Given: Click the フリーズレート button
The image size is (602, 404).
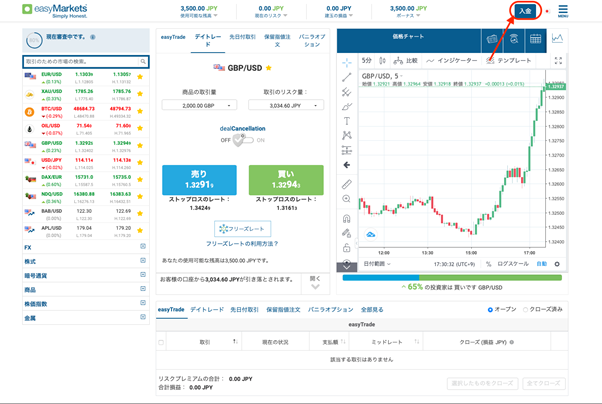Looking at the screenshot, I should click(242, 229).
